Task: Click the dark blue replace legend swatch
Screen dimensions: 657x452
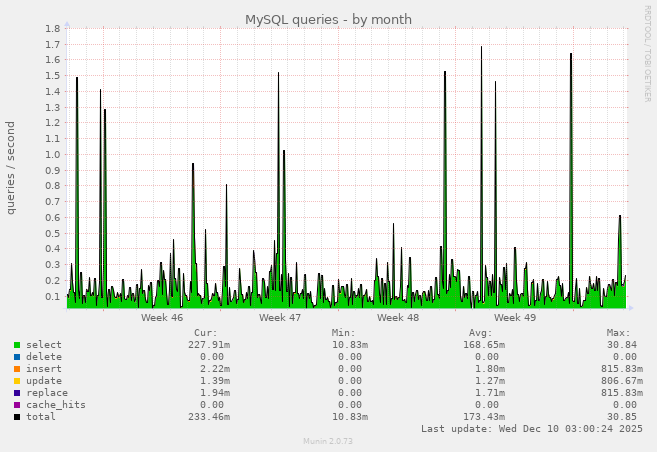Action: (x=17, y=393)
